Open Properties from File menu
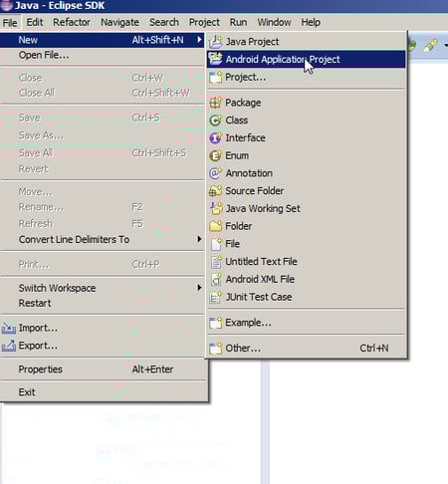Image resolution: width=448 pixels, height=484 pixels. 103,369
